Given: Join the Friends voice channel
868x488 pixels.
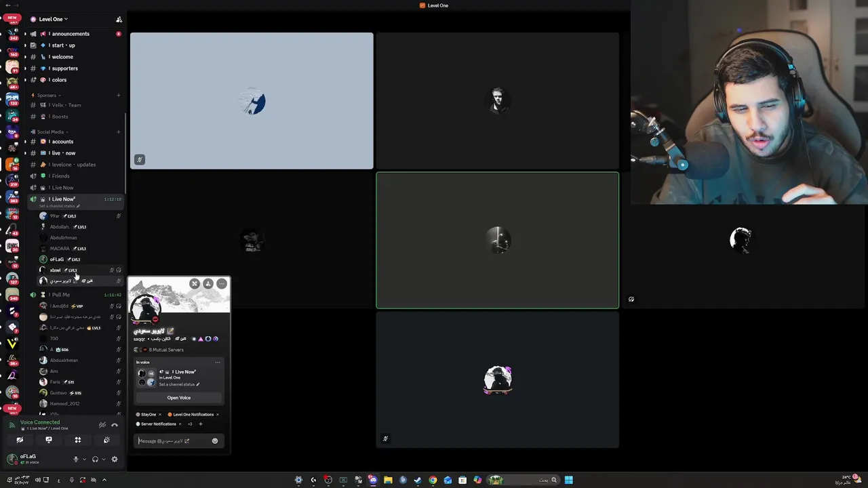Looking at the screenshot, I should (x=75, y=176).
